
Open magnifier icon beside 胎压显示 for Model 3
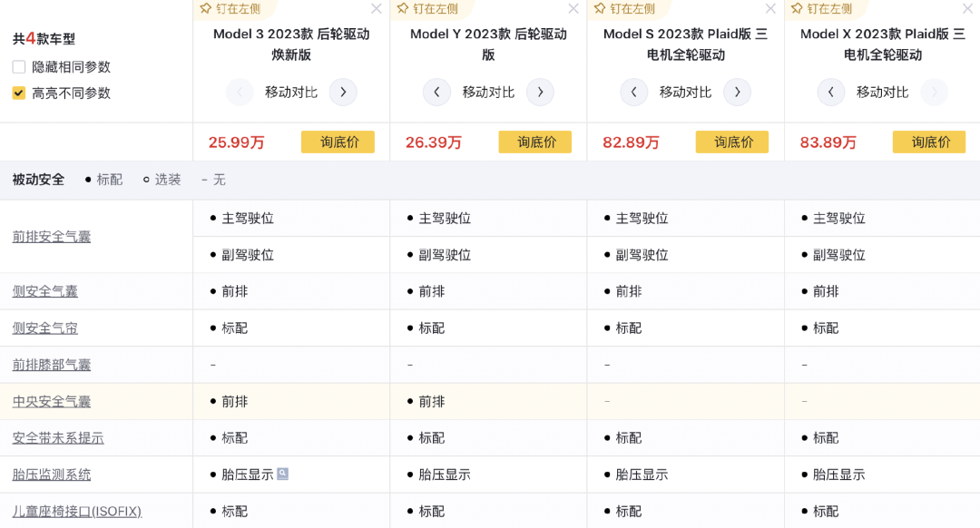point(282,474)
